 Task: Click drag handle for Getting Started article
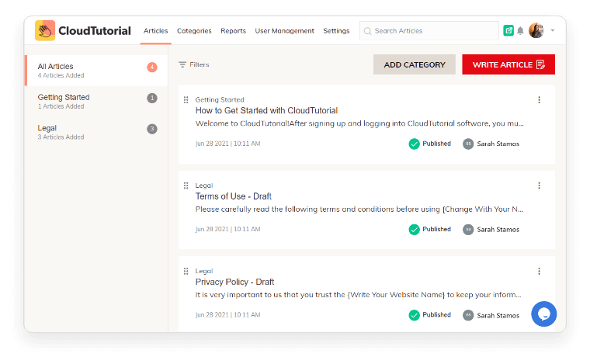186,100
